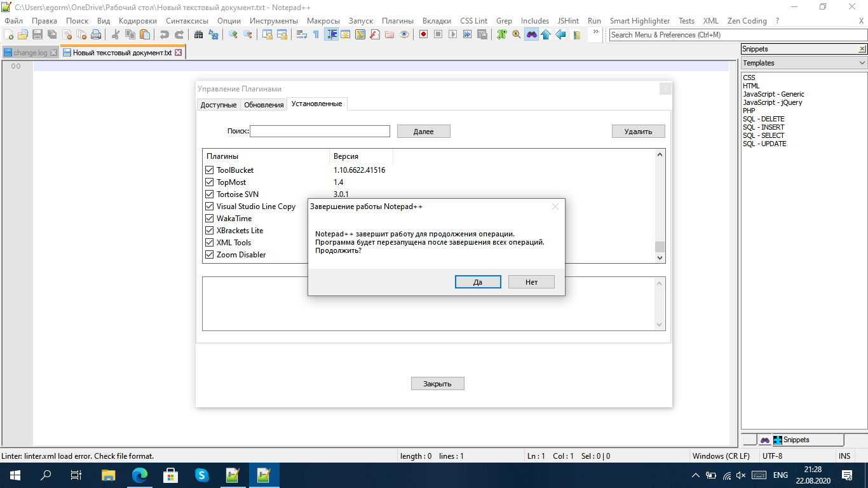Viewport: 868px width, 488px height.
Task: Open the Плагины menu
Action: pos(398,21)
